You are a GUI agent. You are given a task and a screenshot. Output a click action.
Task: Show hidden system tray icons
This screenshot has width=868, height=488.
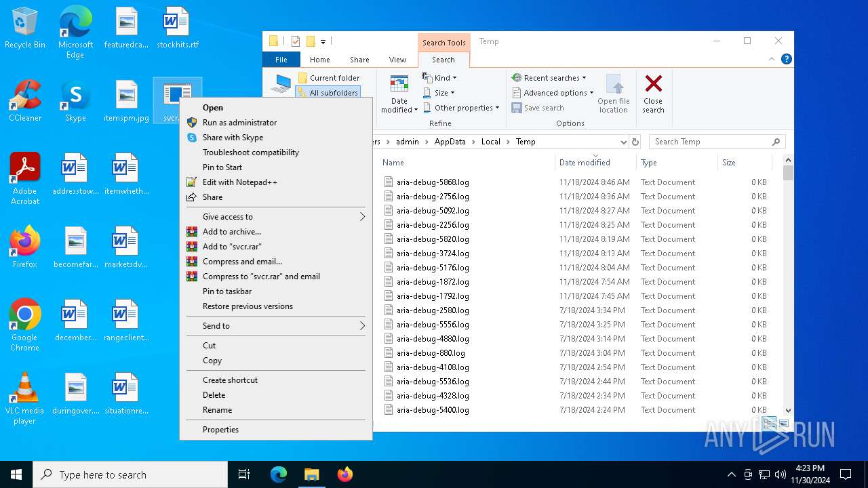(x=731, y=474)
